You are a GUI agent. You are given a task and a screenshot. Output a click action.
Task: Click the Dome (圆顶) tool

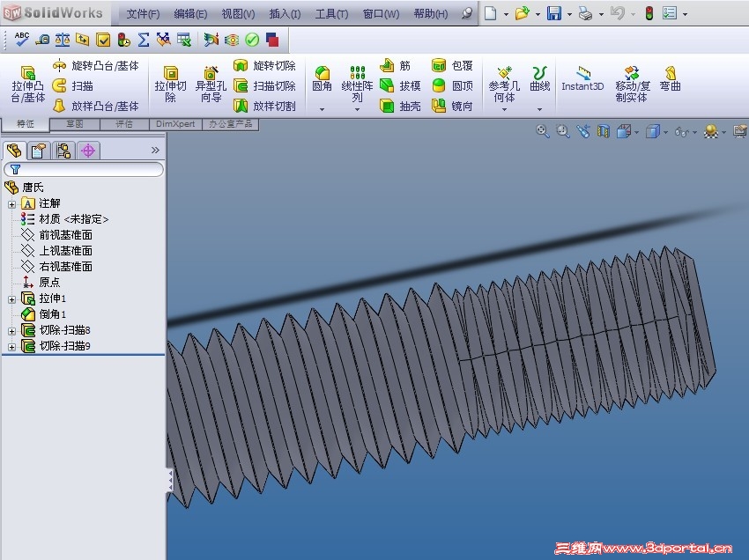click(452, 86)
